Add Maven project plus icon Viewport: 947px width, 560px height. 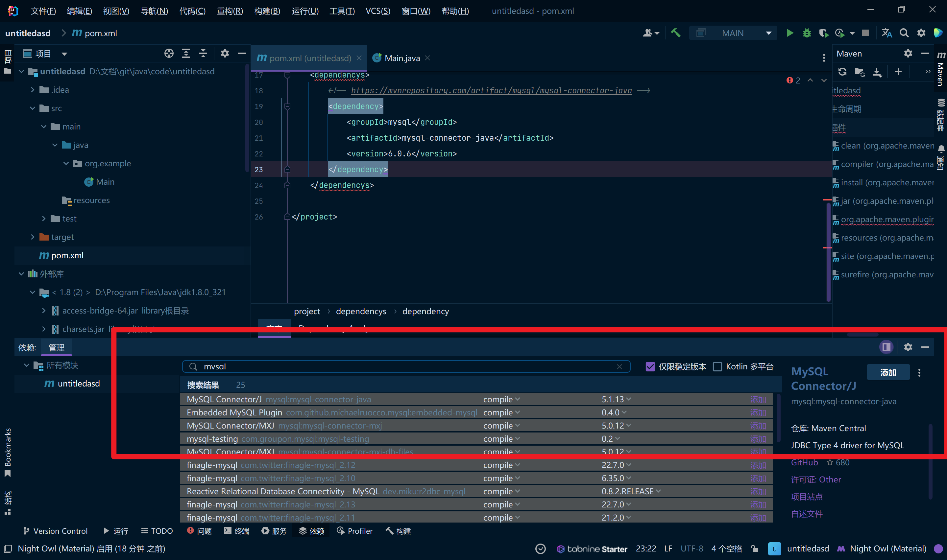(x=898, y=72)
